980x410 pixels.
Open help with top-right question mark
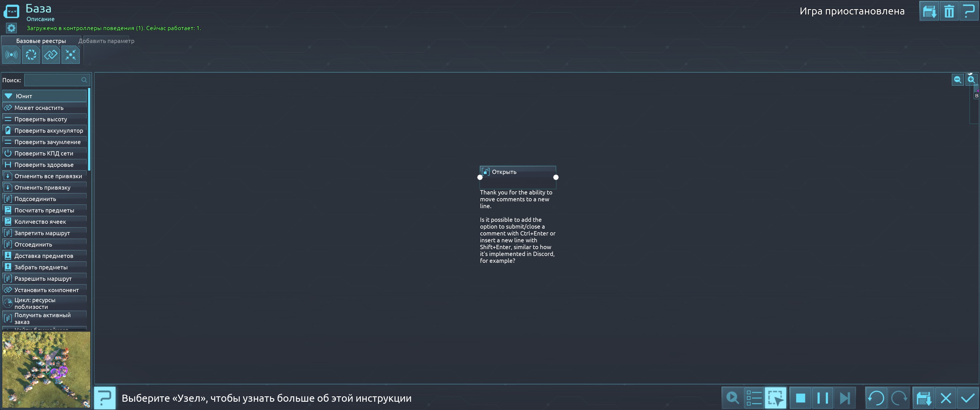968,11
